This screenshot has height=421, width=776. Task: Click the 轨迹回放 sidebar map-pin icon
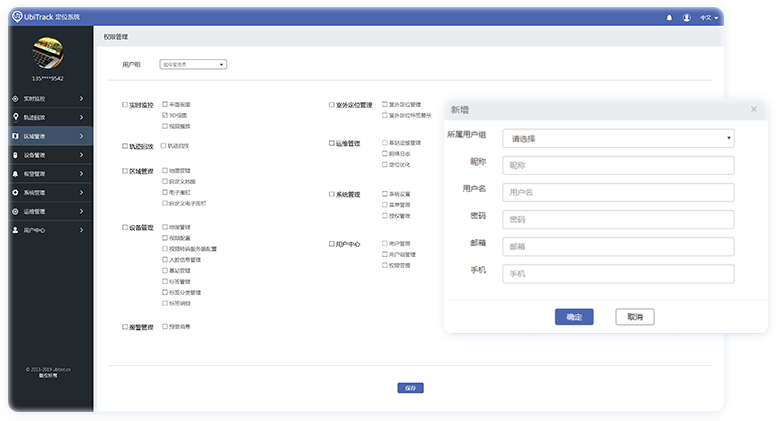coord(15,117)
